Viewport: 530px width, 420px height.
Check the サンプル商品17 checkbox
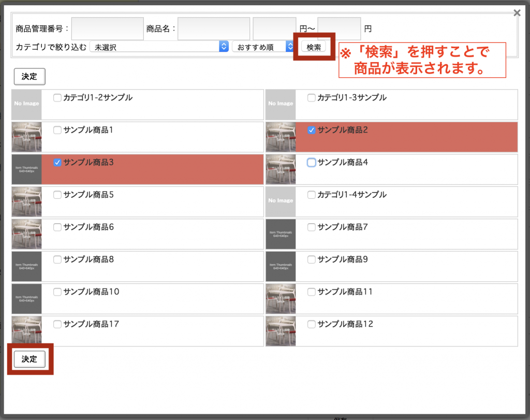click(57, 324)
